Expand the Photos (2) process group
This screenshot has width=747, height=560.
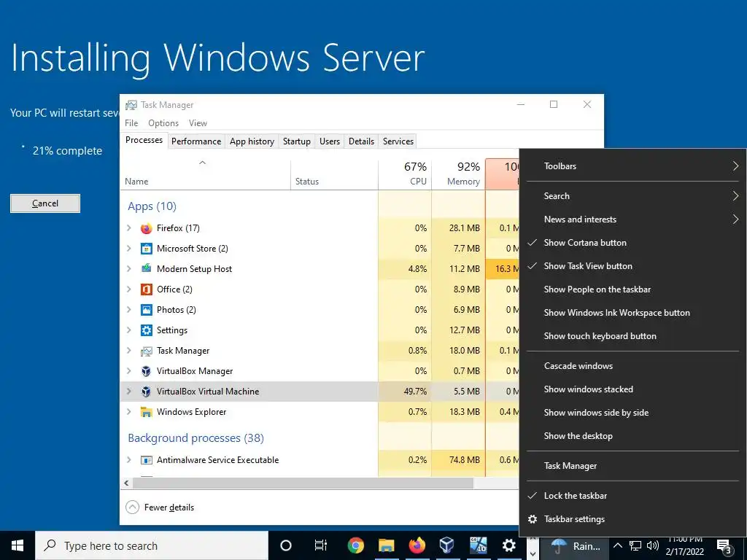(x=128, y=309)
